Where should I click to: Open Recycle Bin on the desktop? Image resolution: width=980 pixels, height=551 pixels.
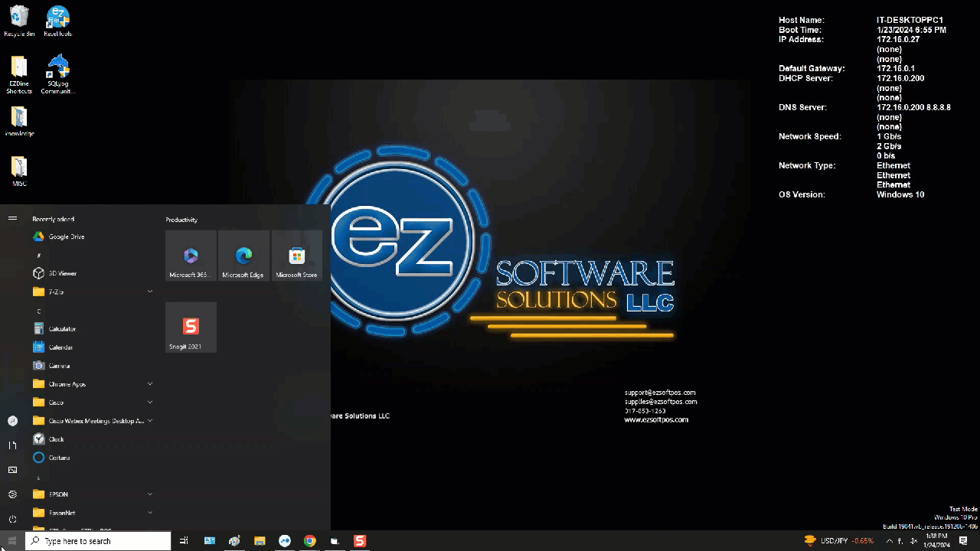(19, 21)
